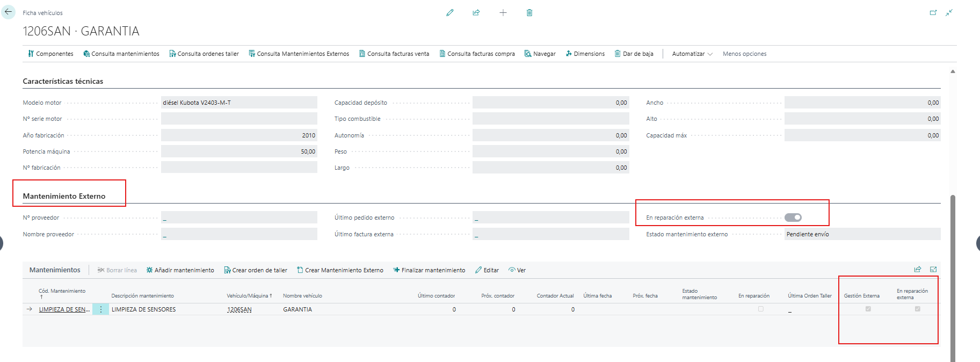Screen dimensions: 980x362
Task: Expand the Automatizar dropdown
Action: pos(692,54)
